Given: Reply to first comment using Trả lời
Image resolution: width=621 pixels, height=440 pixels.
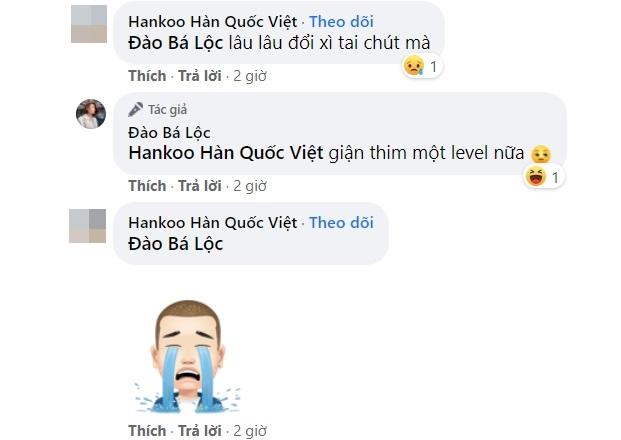Looking at the screenshot, I should pos(200,76).
